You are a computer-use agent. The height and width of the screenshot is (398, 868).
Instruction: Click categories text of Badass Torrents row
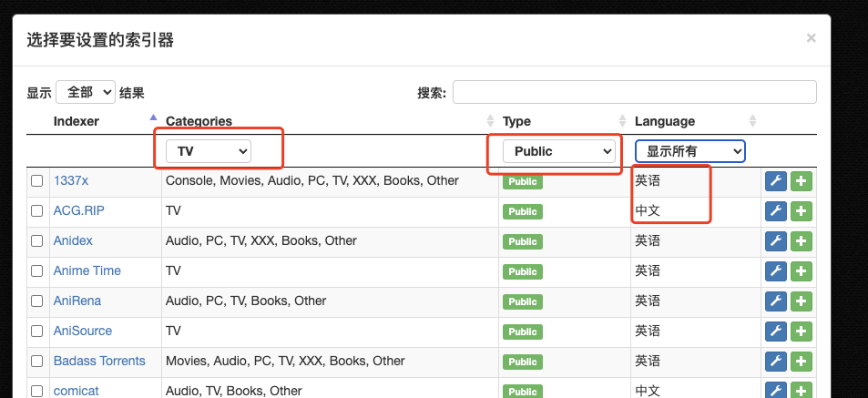(x=285, y=361)
